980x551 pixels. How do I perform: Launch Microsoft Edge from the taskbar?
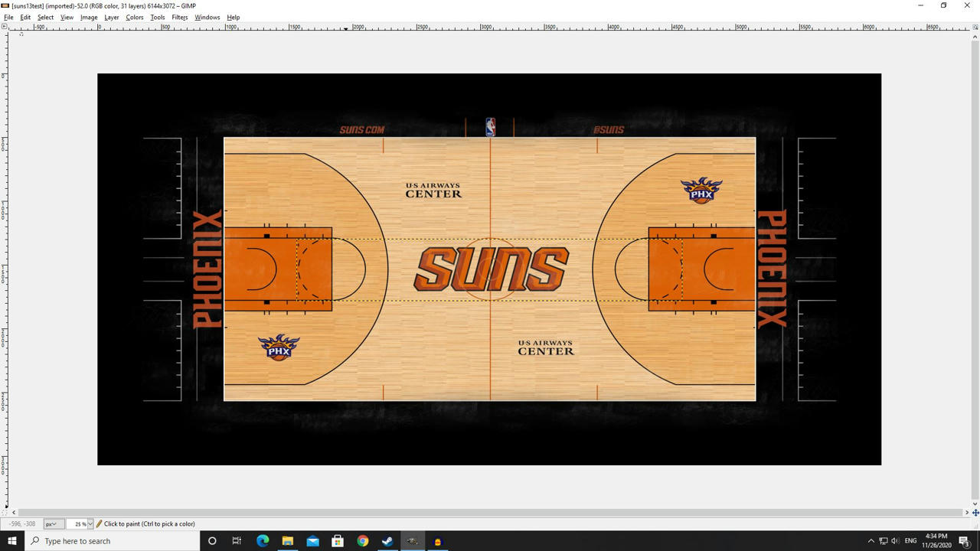pos(263,541)
